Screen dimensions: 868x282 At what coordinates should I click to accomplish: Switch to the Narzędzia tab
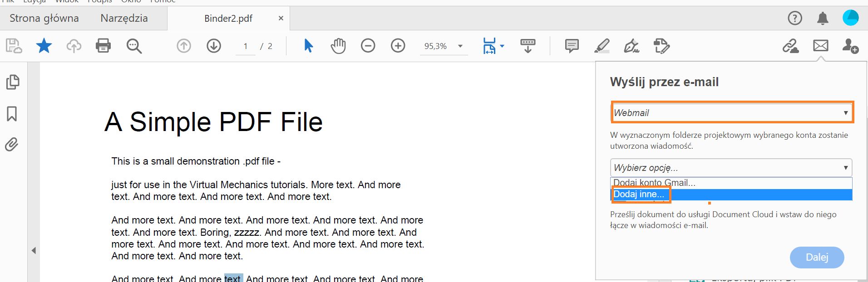[x=124, y=19]
